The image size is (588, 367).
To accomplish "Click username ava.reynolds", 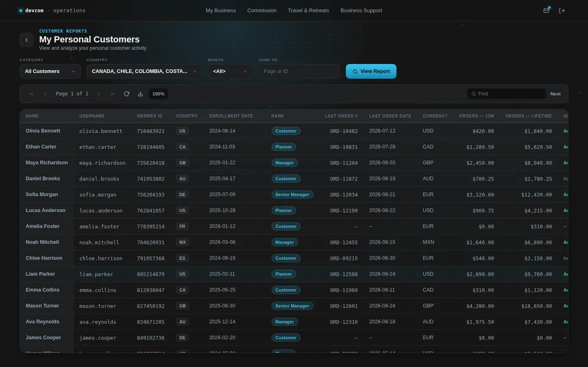I will click(x=99, y=322).
